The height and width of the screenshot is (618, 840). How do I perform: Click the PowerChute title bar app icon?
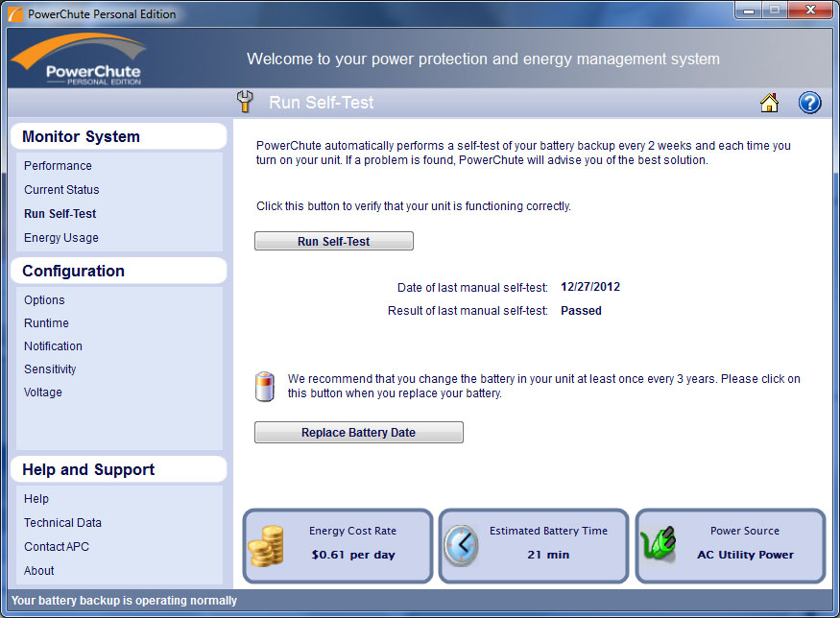click(15, 14)
